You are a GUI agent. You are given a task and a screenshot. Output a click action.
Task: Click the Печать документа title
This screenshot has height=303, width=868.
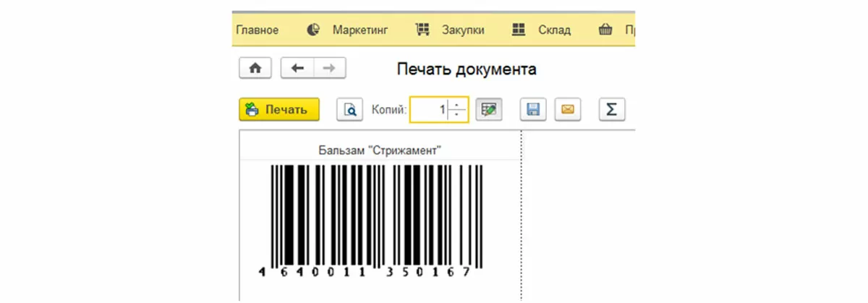(467, 69)
